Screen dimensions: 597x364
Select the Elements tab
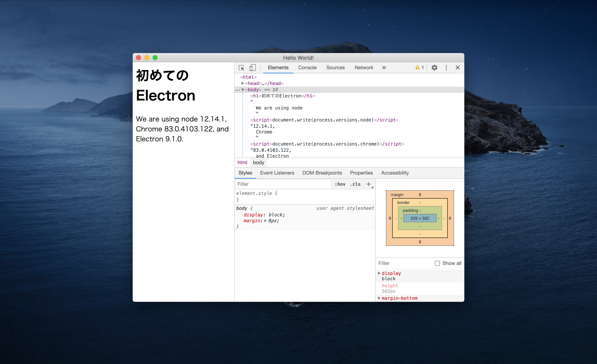point(278,68)
